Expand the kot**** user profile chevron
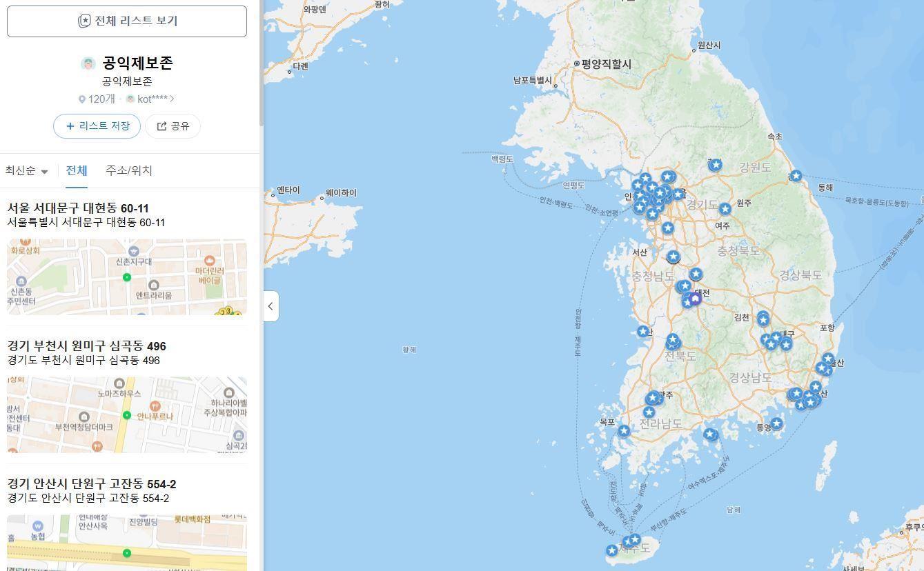 click(x=171, y=99)
